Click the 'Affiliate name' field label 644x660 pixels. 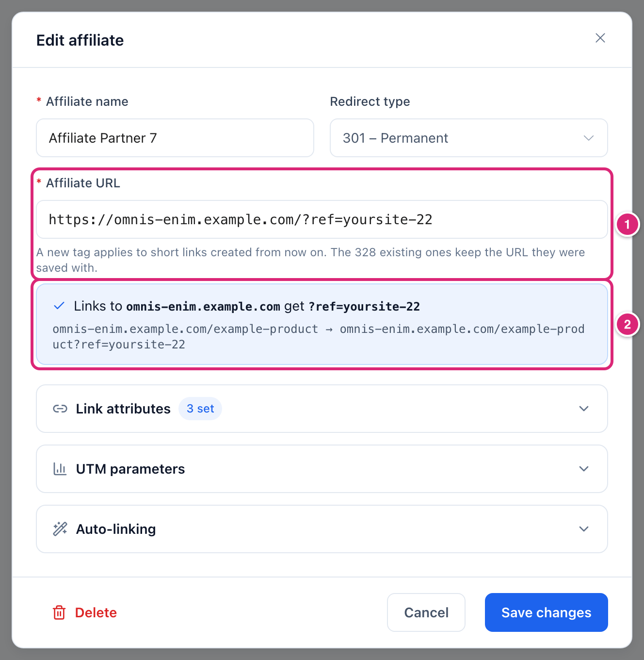point(87,101)
